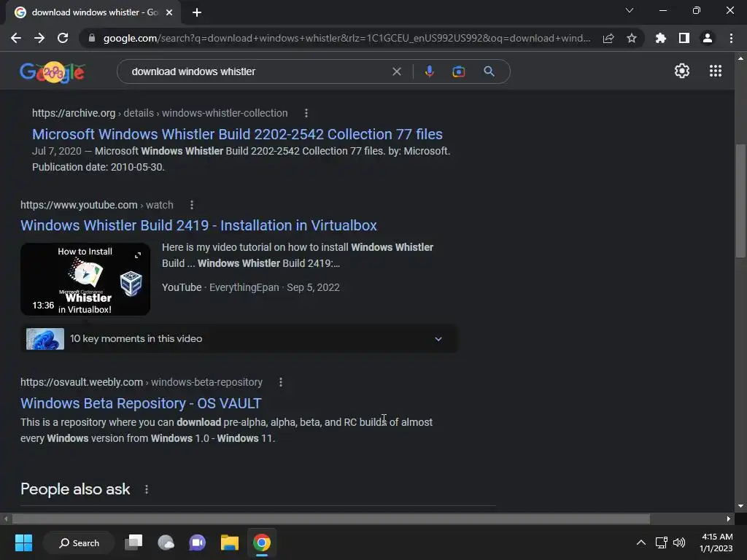Click osvault.weebly.com URL breadcrumb
The image size is (747, 560).
coord(142,382)
